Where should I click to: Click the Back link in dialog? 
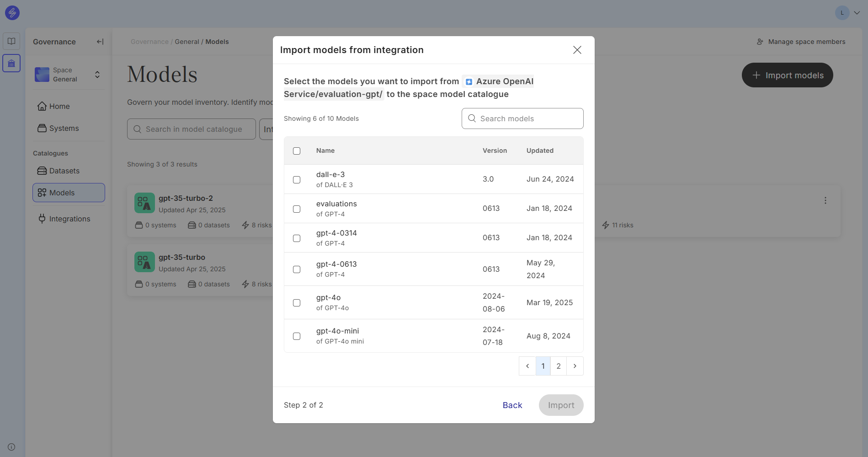coord(512,405)
